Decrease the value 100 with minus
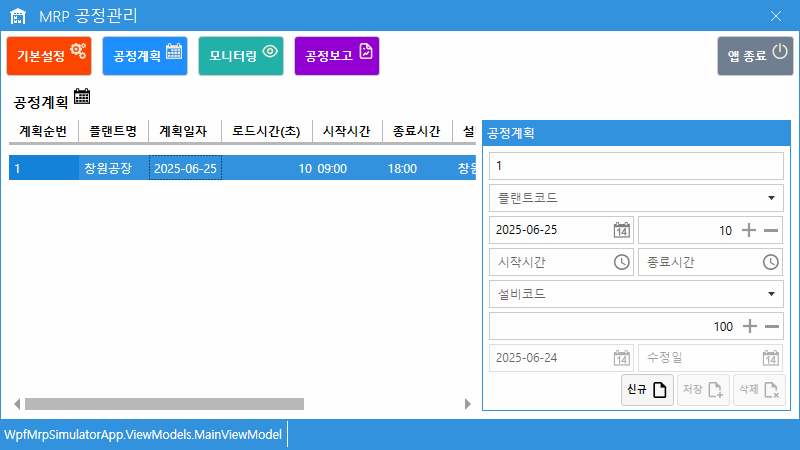The width and height of the screenshot is (800, 450). (x=772, y=327)
